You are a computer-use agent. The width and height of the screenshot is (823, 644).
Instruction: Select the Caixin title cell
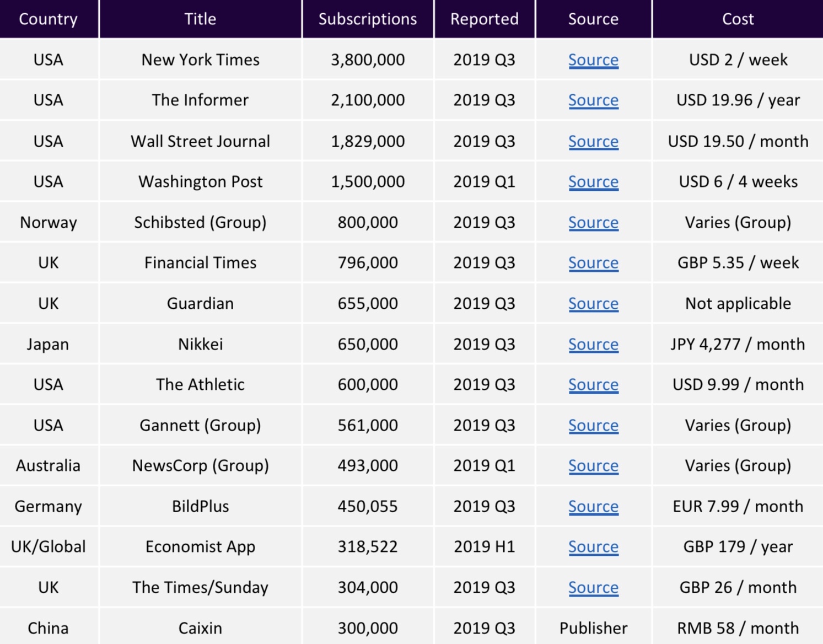tap(200, 628)
